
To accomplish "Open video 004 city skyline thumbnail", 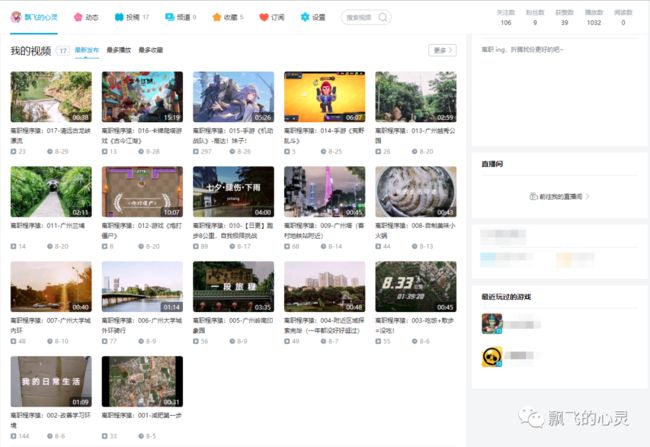I will coord(325,287).
